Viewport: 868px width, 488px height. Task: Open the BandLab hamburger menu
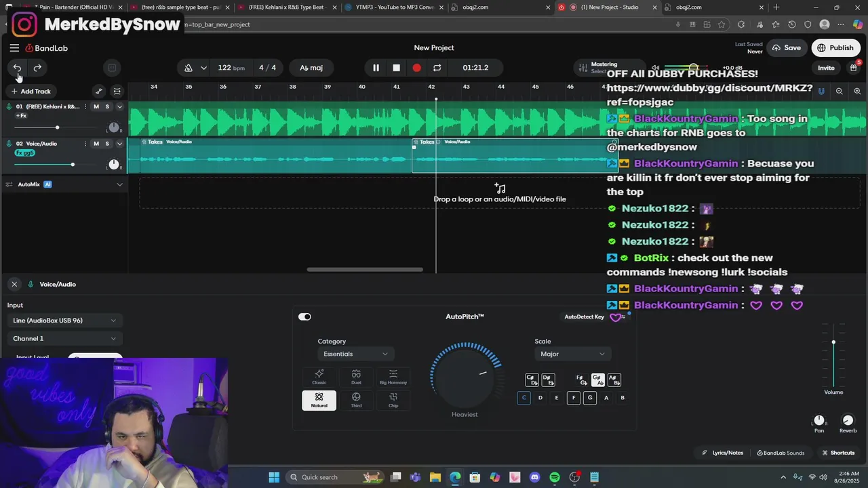coord(14,48)
